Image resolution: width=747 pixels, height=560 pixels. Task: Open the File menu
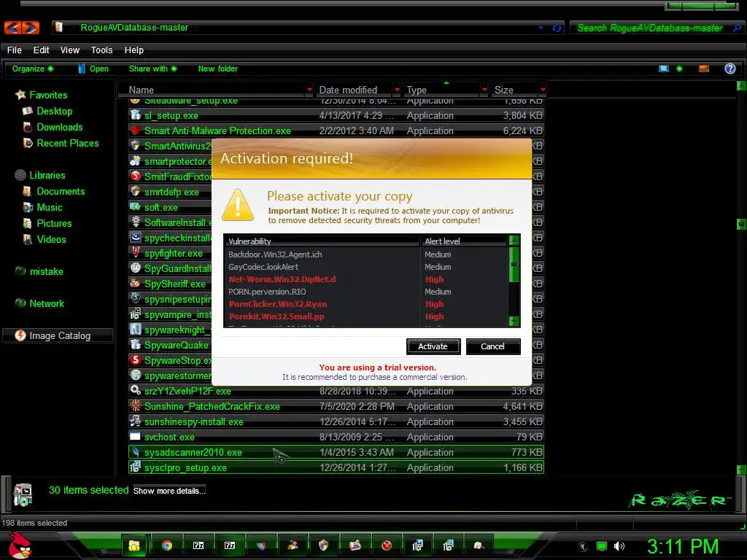point(15,50)
